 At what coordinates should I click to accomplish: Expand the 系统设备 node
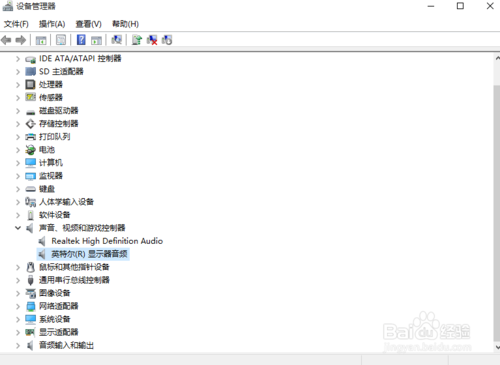click(18, 319)
